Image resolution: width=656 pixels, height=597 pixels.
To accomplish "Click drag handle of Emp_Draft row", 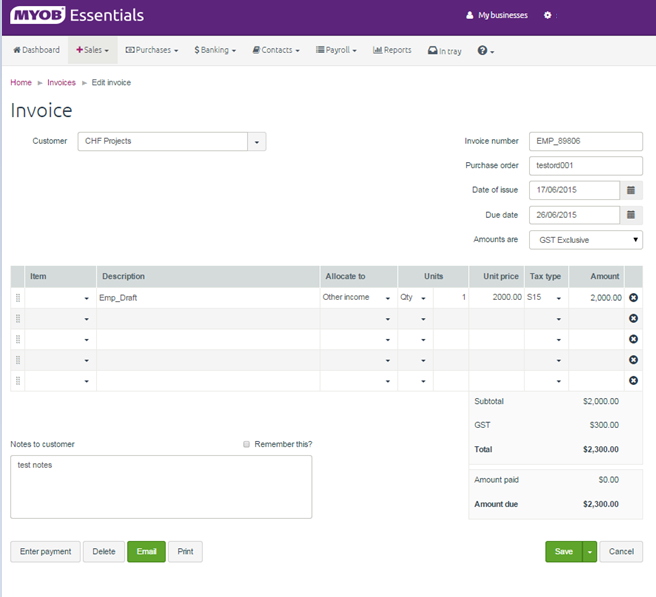I will pyautogui.click(x=18, y=298).
